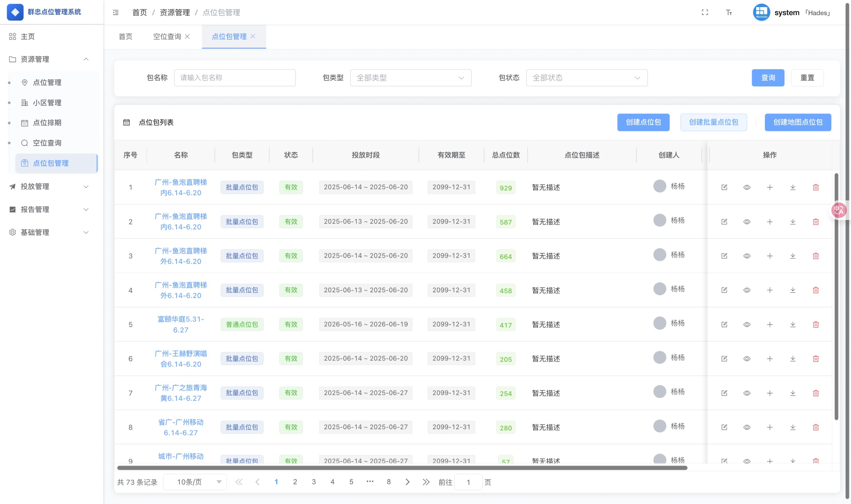Click the fullscreen icon in the header
851x504 pixels.
tap(705, 12)
